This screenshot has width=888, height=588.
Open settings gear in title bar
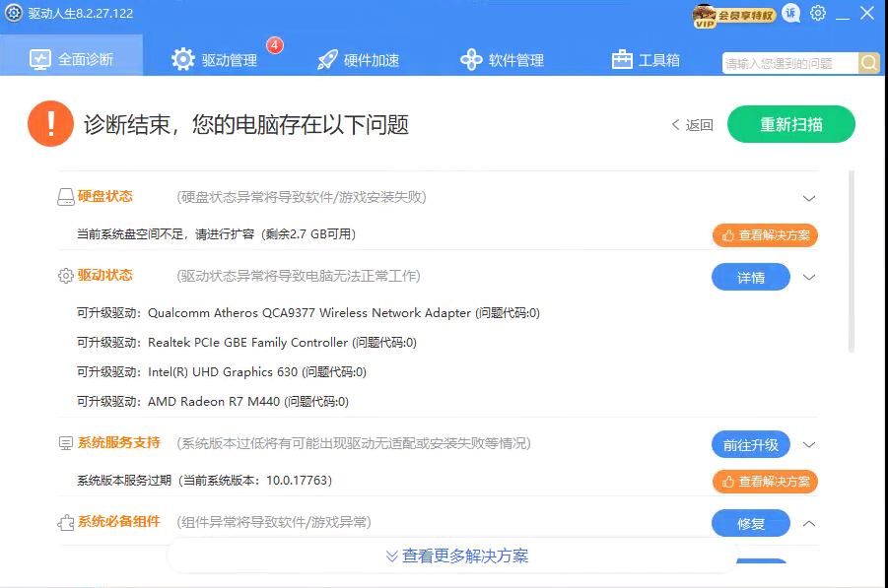point(818,13)
